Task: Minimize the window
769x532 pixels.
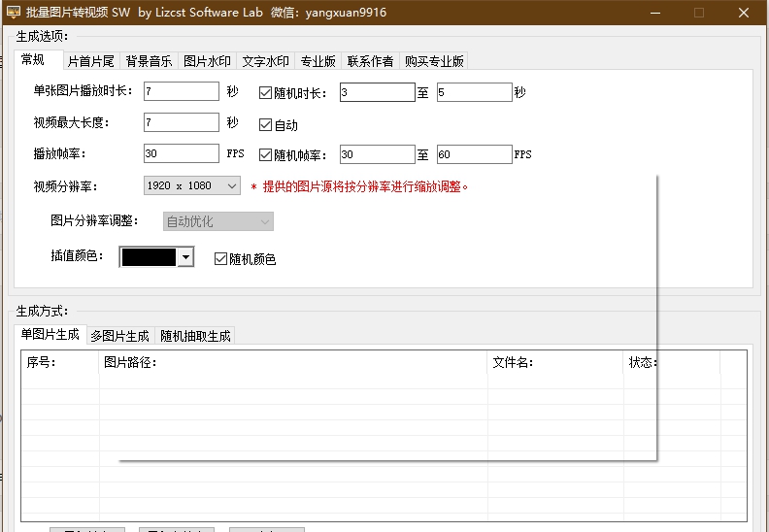Action: [655, 13]
